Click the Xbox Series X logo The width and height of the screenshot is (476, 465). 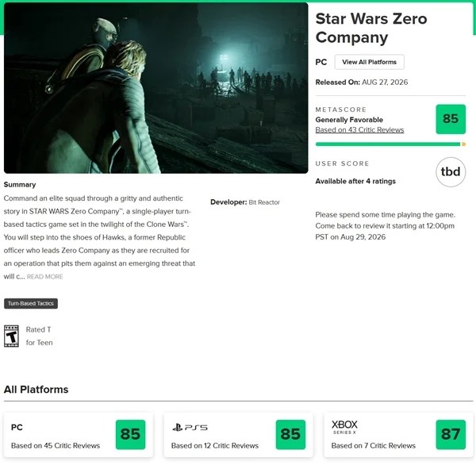click(344, 427)
